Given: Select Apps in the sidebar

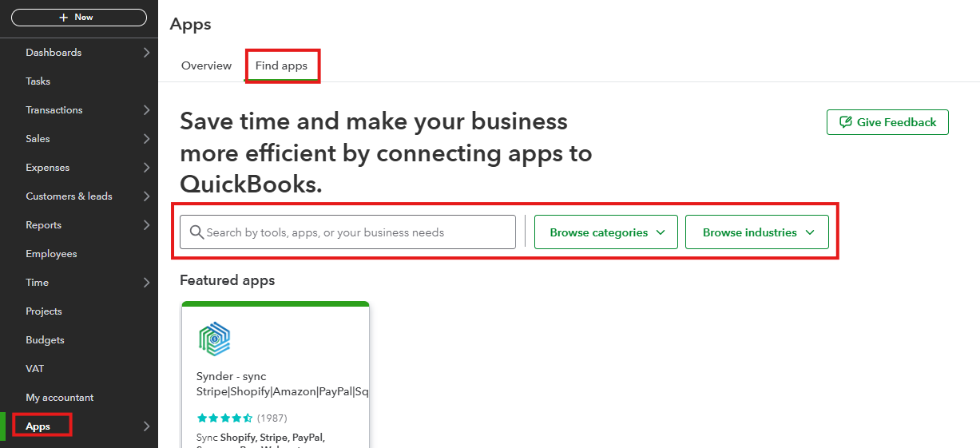Looking at the screenshot, I should pos(38,426).
